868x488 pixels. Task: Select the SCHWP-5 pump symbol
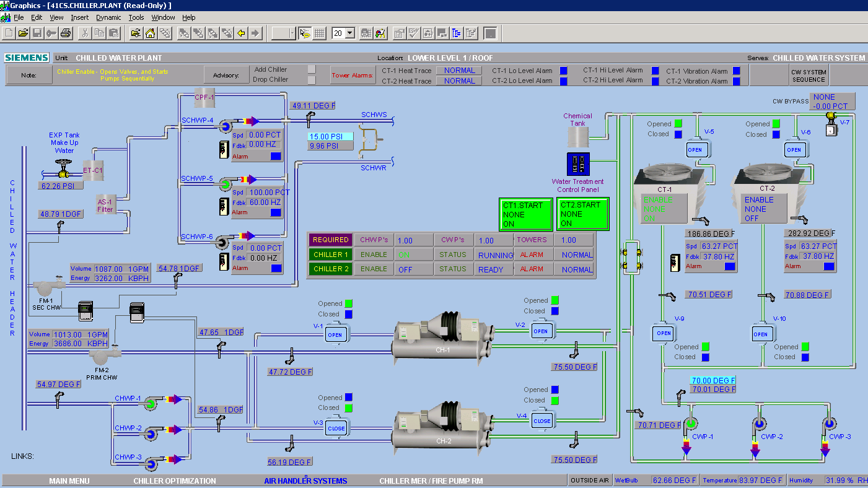[226, 184]
